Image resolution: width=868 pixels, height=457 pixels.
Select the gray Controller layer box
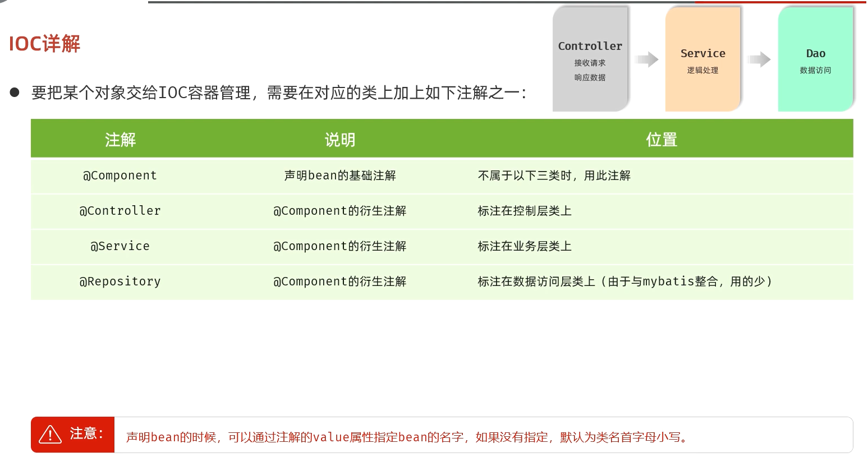590,59
